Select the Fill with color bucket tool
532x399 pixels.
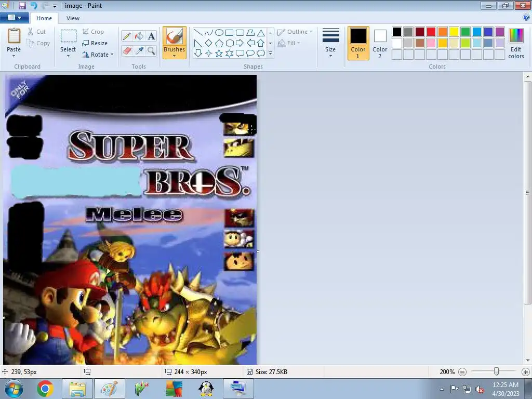click(139, 36)
